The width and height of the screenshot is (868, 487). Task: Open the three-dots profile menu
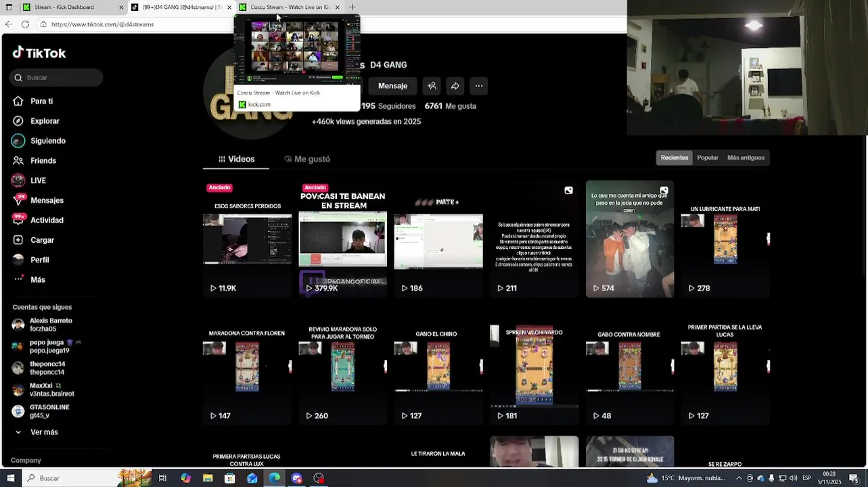[479, 86]
